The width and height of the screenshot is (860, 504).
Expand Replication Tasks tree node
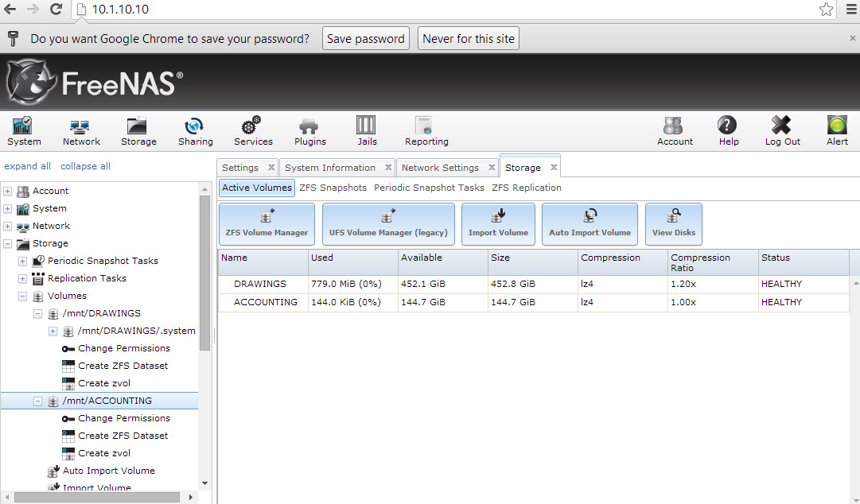point(22,279)
